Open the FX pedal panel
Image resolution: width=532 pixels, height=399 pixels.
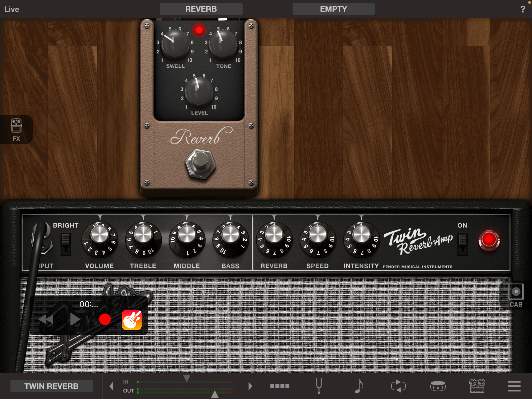(16, 129)
